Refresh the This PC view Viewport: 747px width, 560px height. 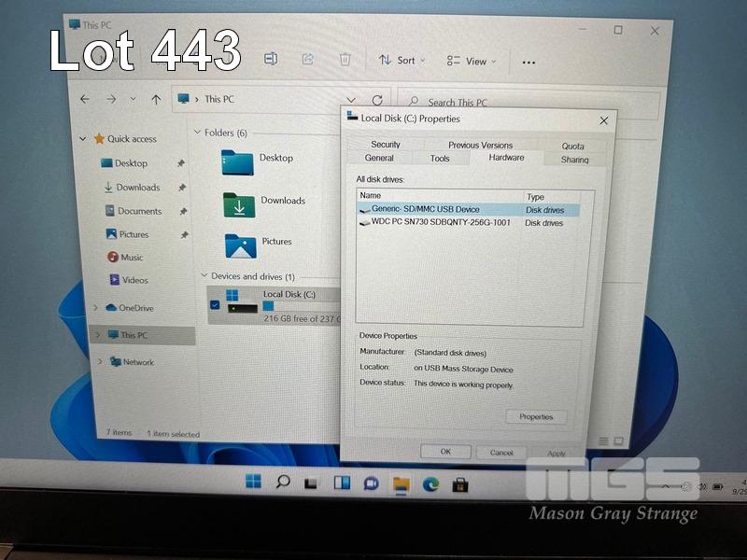click(x=377, y=100)
